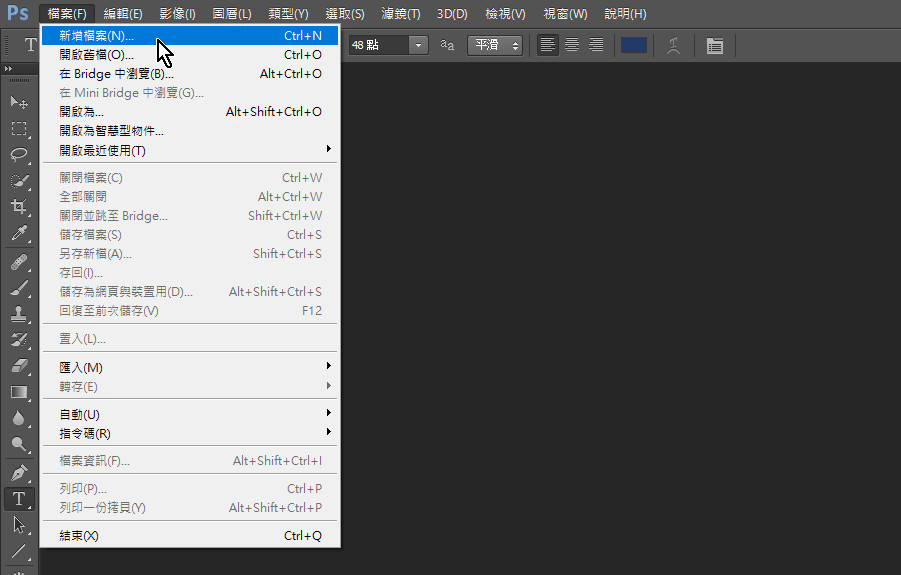
Task: Click the Type tool preset icon in options bar
Action: tap(30, 45)
